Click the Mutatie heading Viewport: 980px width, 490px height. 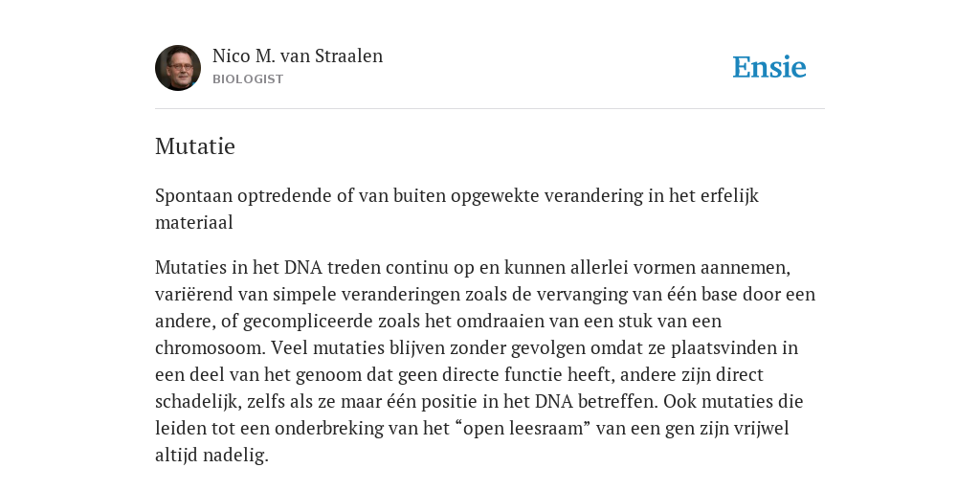tap(195, 146)
